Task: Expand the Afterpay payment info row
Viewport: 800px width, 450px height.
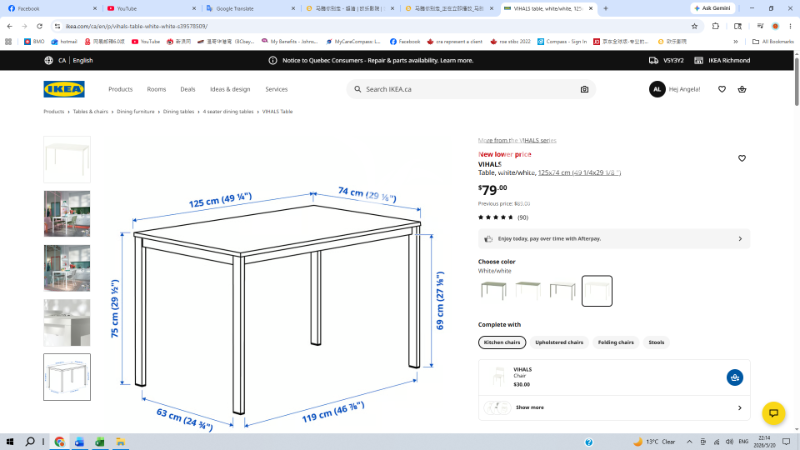Action: tap(614, 239)
